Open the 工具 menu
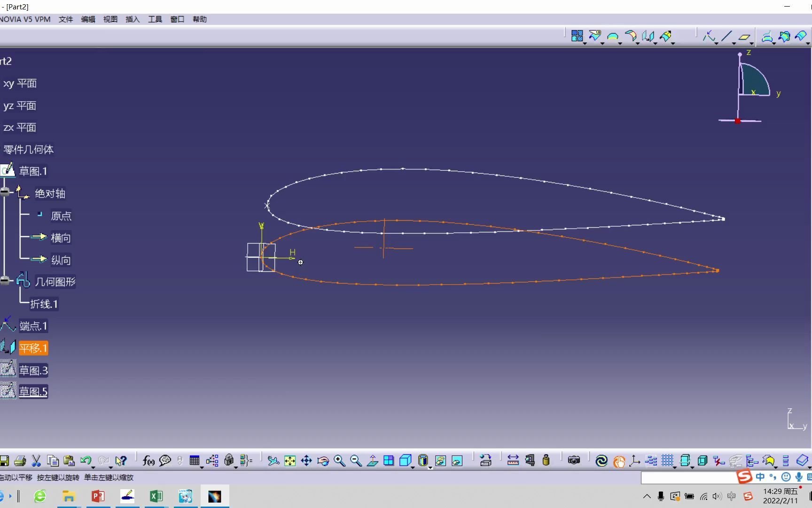Screen dimensions: 812x508 point(155,19)
